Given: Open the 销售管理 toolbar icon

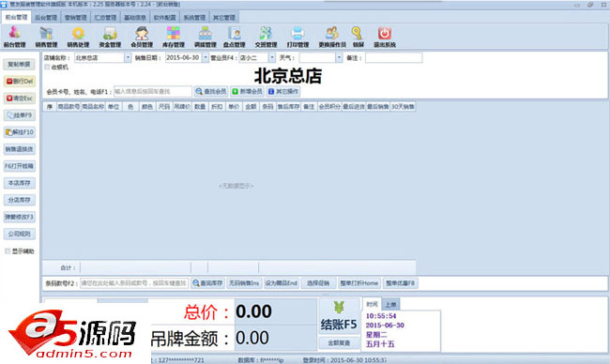Looking at the screenshot, I should tap(46, 37).
